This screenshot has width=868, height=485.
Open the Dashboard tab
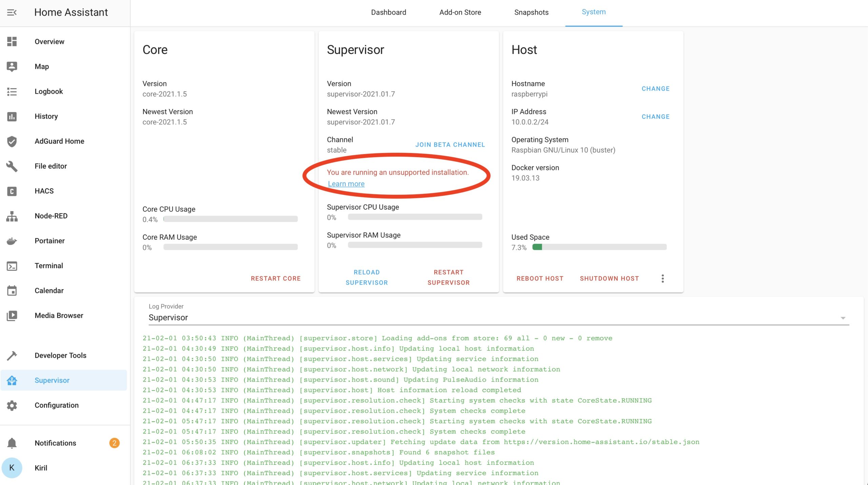(x=388, y=12)
